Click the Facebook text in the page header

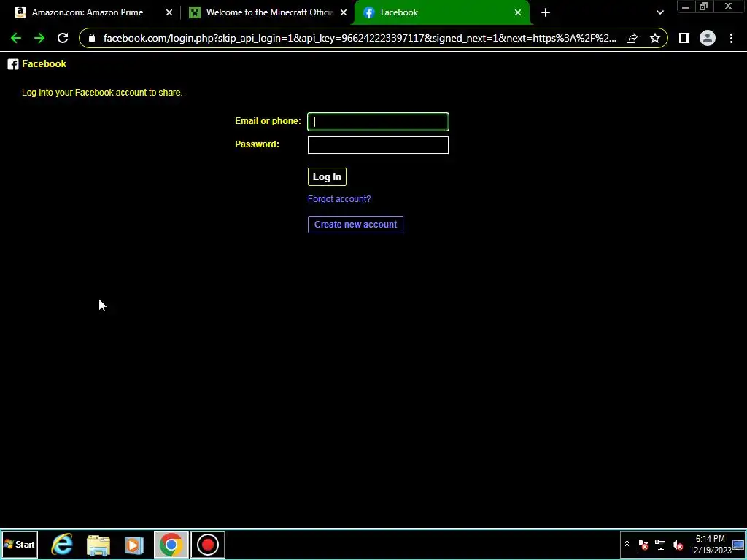[x=44, y=64]
